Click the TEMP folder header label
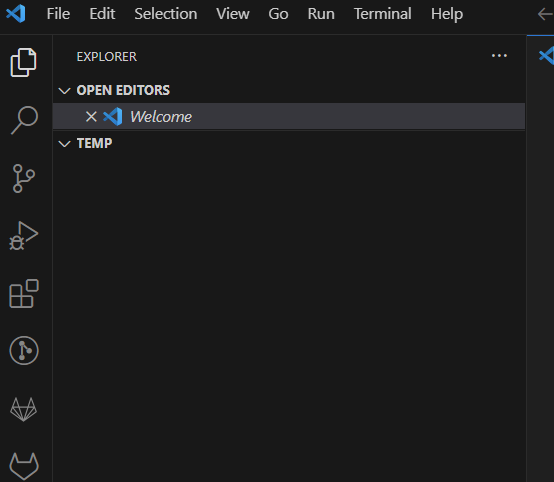The image size is (554, 482). 94,143
